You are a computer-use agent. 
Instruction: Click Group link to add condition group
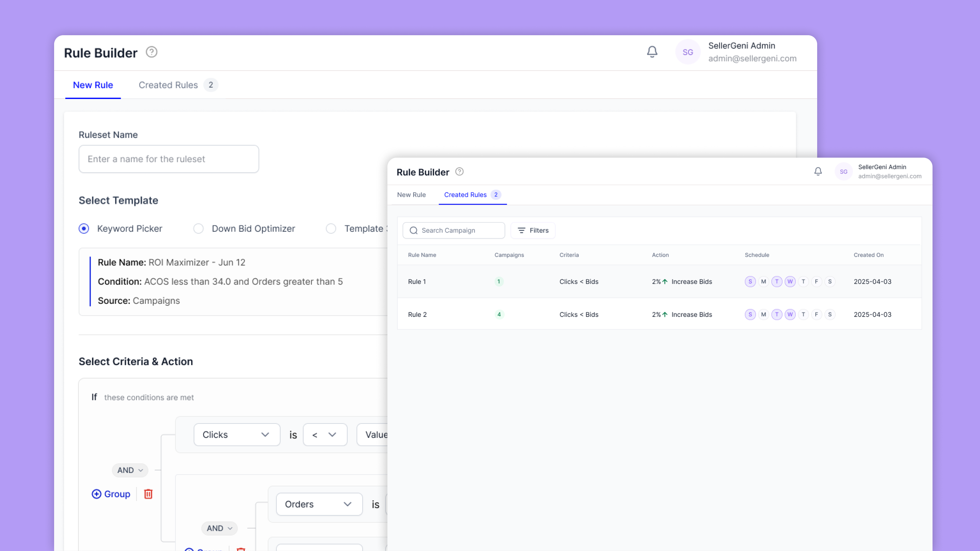point(117,494)
